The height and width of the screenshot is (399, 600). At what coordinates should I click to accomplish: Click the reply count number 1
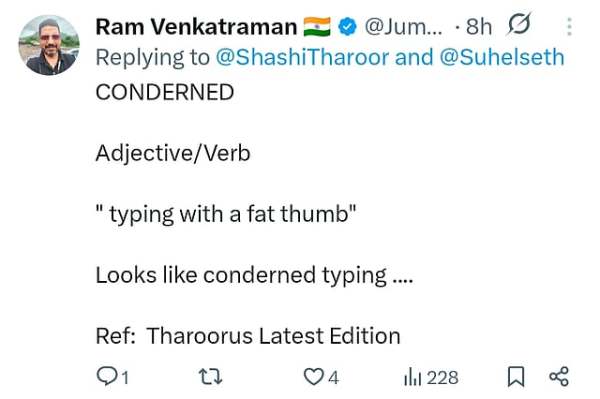(x=125, y=378)
